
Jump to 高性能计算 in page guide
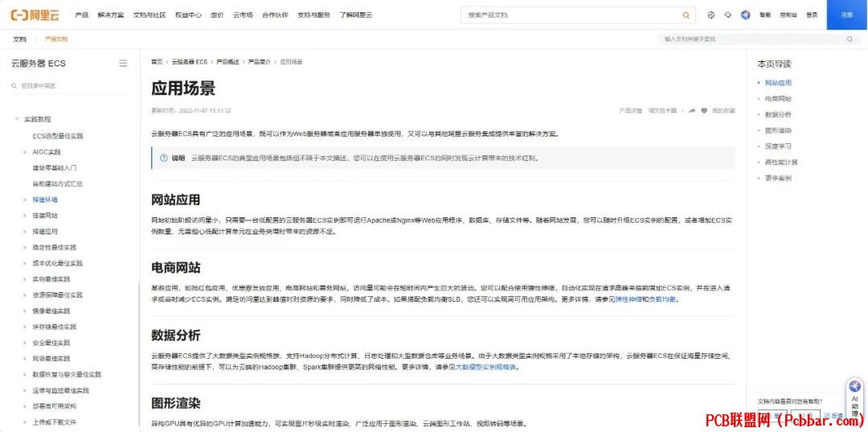[x=782, y=163]
